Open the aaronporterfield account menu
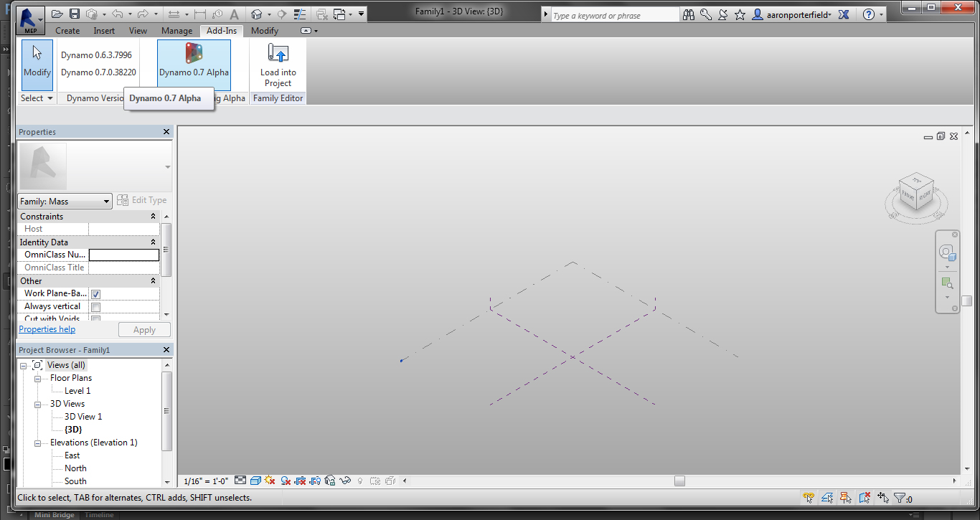This screenshot has width=980, height=520. click(792, 14)
